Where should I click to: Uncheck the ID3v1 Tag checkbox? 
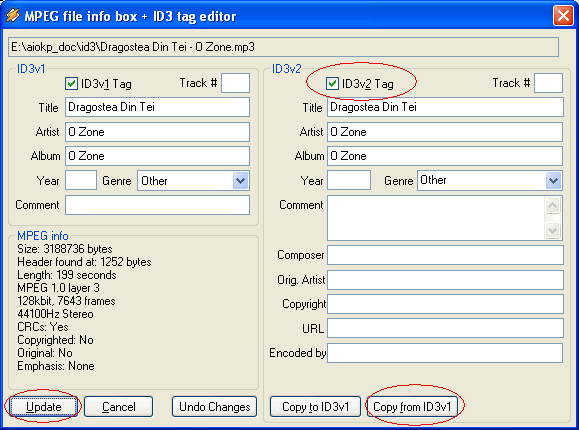click(71, 83)
